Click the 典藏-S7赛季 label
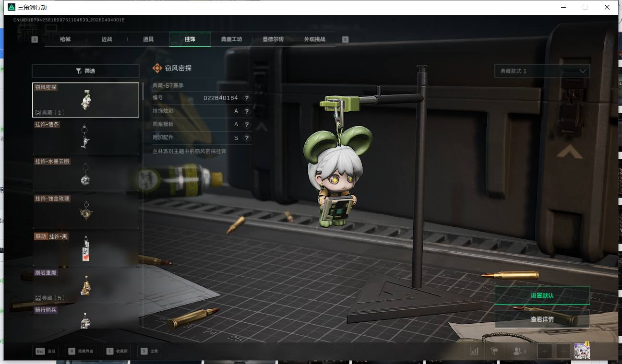622x364 pixels. (x=167, y=85)
